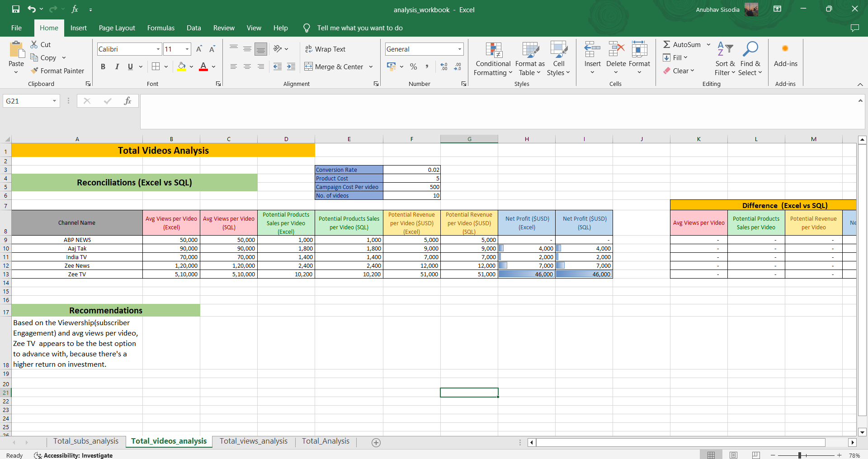Click the Save icon in title bar
The image size is (868, 459).
[16, 9]
